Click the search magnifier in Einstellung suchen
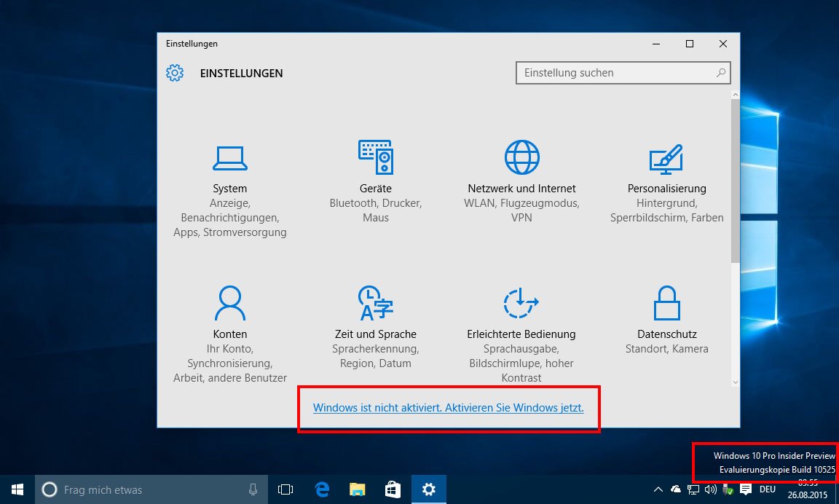This screenshot has height=504, width=839. tap(720, 73)
